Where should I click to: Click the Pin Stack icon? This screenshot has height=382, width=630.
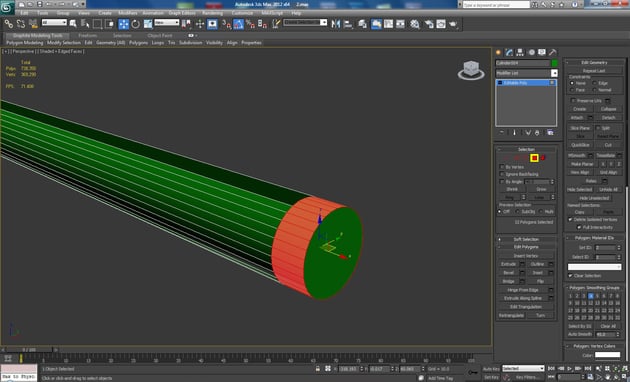[x=501, y=133]
